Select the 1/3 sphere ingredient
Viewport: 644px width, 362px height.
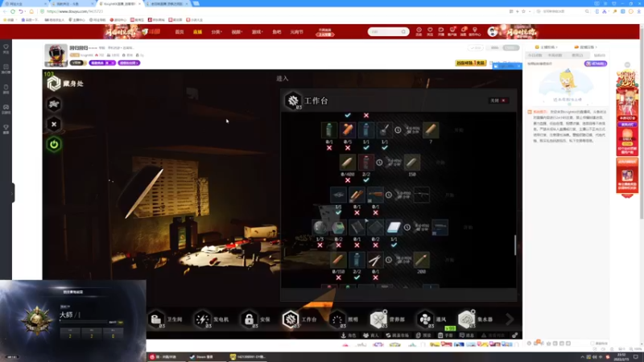coord(320,228)
